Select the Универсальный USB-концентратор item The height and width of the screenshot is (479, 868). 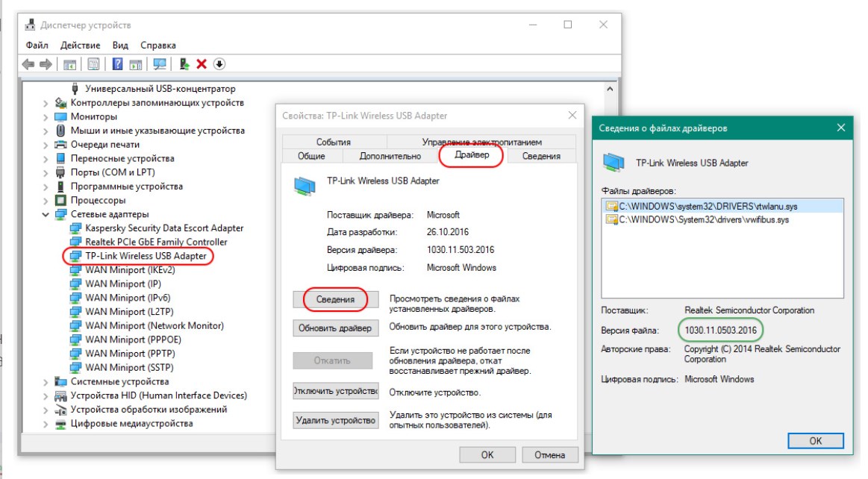(x=160, y=89)
